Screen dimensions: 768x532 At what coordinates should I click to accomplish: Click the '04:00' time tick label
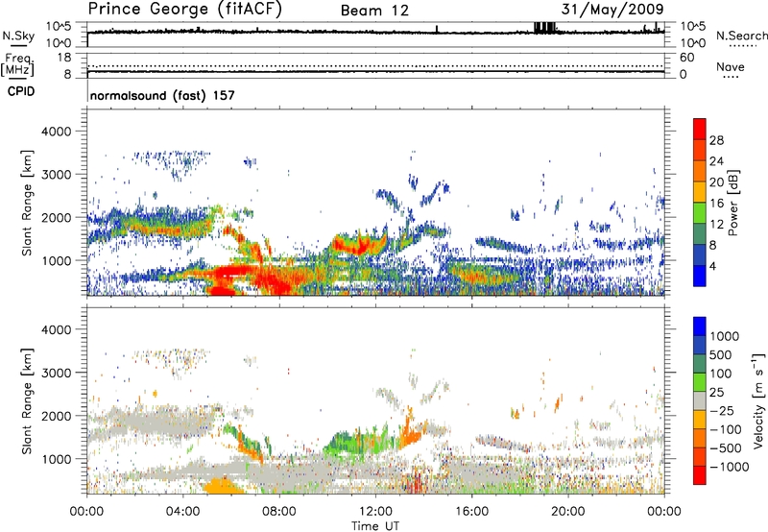coord(182,512)
